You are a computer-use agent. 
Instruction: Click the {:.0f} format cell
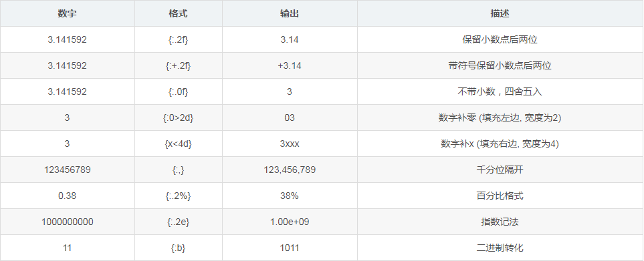(179, 91)
